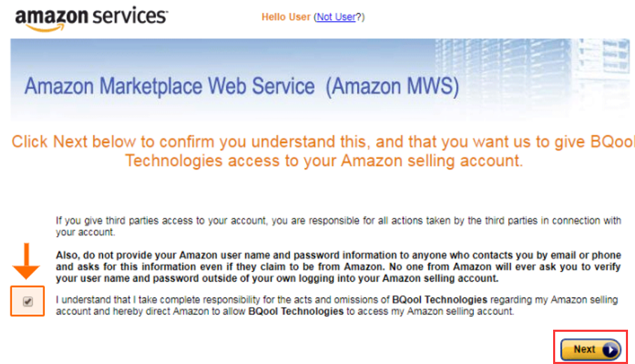
Task: Click the 'I understand that I take' agreement text
Action: tap(337, 306)
